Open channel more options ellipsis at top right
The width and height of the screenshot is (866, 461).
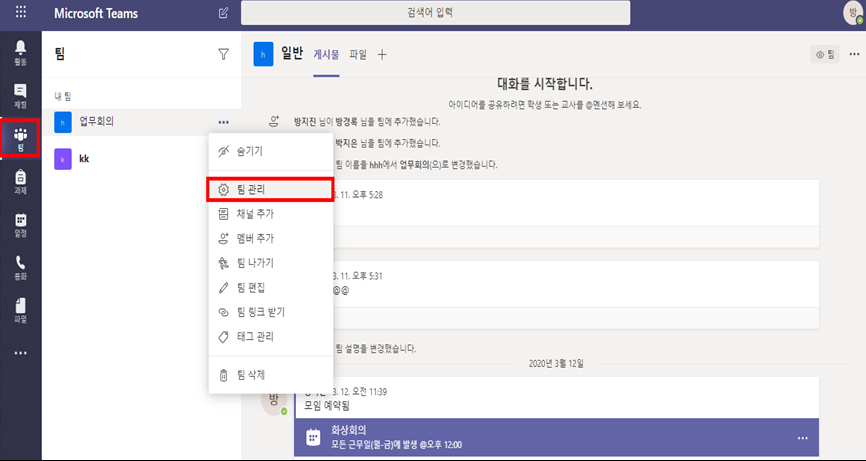[854, 54]
